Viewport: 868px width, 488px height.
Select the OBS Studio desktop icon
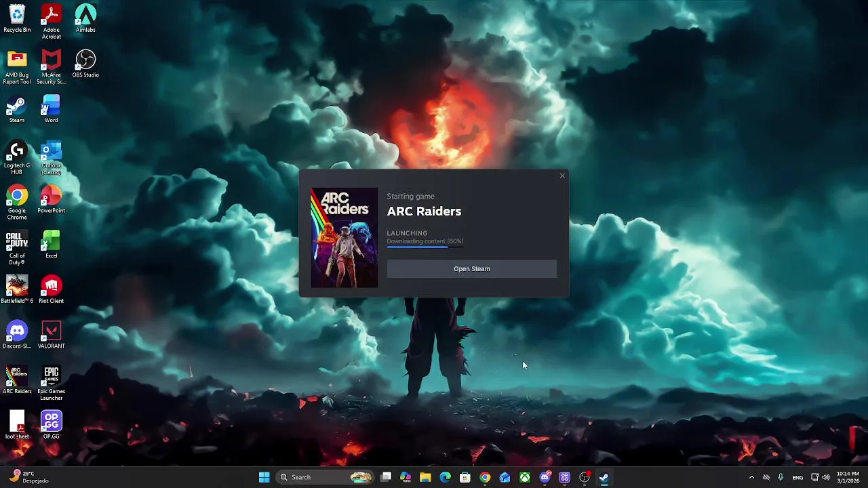[85, 64]
